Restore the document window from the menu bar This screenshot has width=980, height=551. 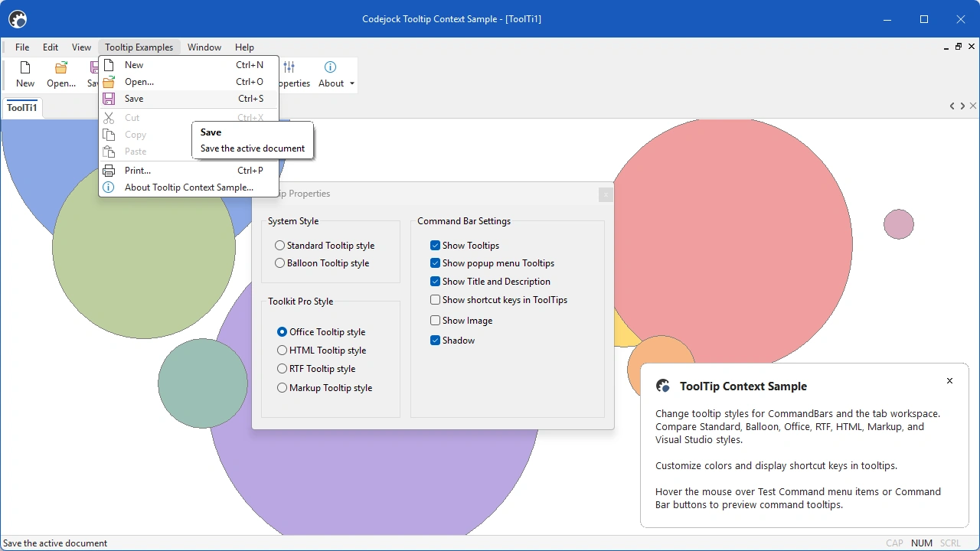tap(958, 47)
